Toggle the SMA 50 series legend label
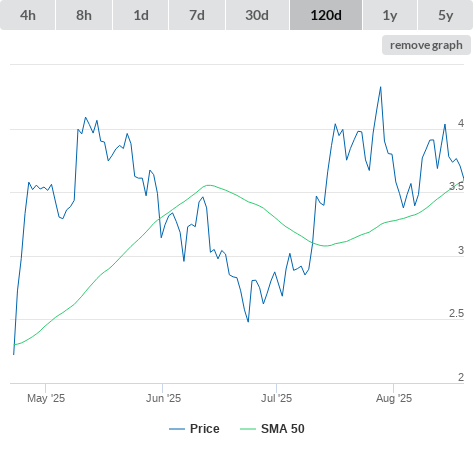474x455 pixels. tap(283, 429)
